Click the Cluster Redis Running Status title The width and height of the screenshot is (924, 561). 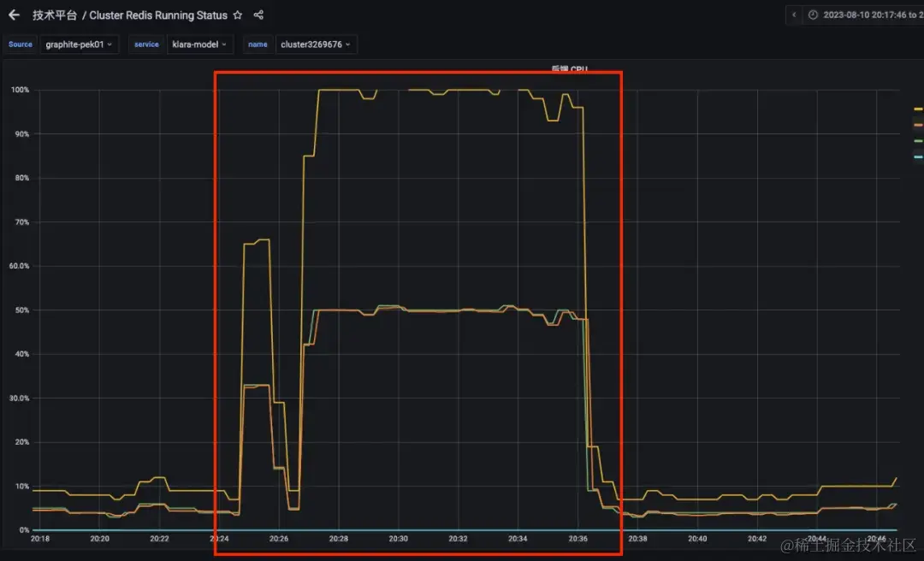click(158, 15)
